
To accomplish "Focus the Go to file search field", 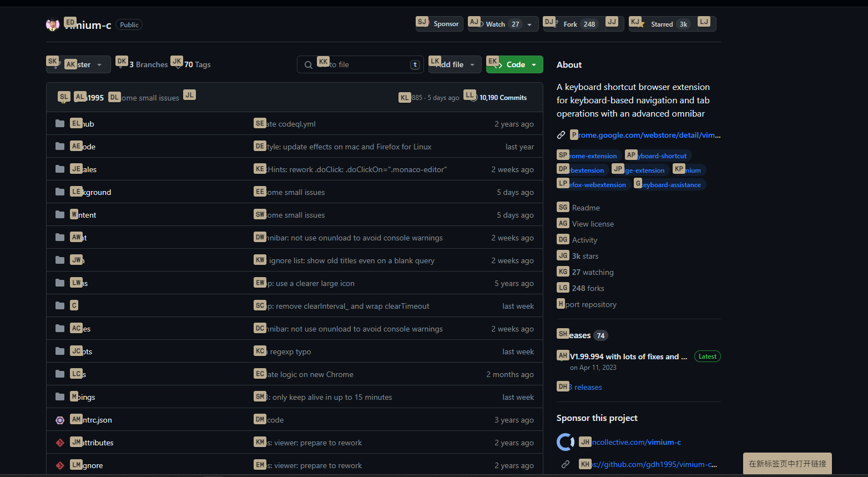I will [x=360, y=64].
